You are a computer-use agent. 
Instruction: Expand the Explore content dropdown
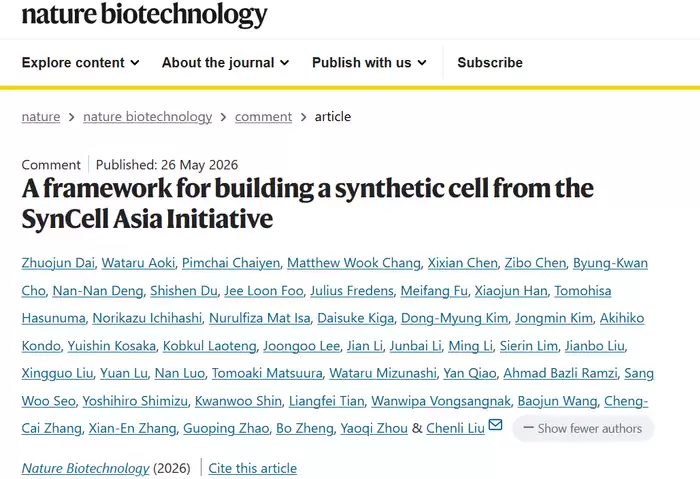click(x=80, y=62)
